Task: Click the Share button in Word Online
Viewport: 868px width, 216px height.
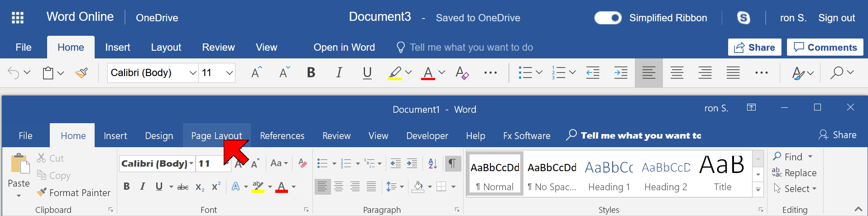Action: pos(754,47)
